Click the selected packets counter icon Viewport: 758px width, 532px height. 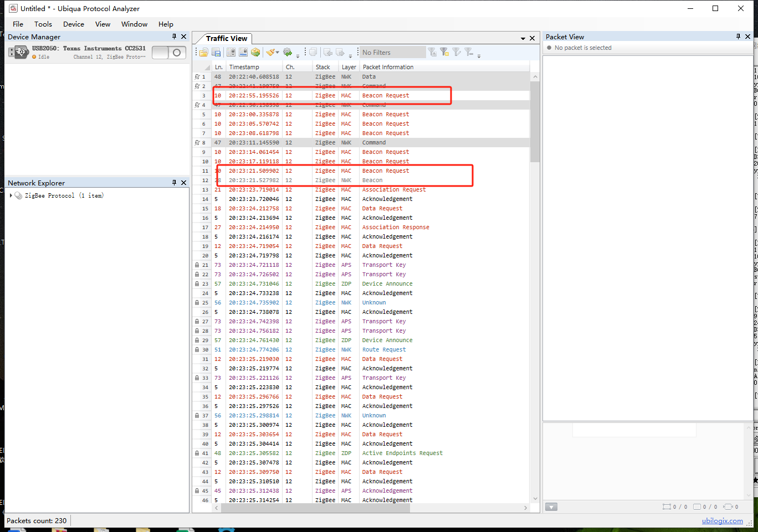[667, 507]
